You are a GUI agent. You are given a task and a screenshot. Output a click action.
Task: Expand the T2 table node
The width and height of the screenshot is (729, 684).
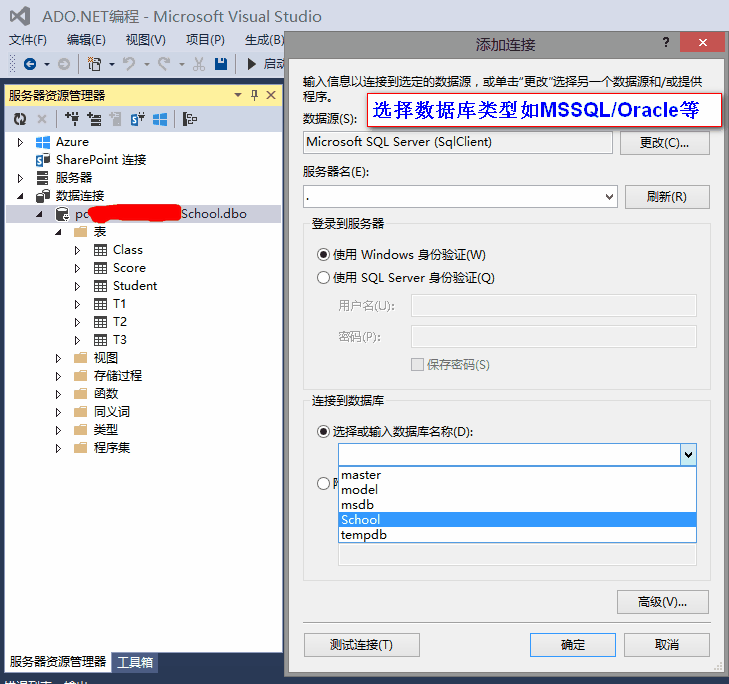[77, 322]
